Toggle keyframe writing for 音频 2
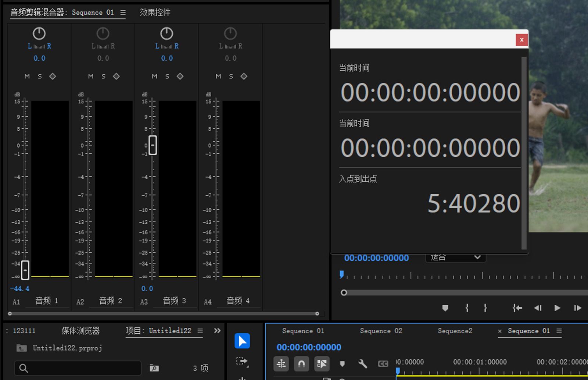The width and height of the screenshot is (588, 380). (116, 76)
